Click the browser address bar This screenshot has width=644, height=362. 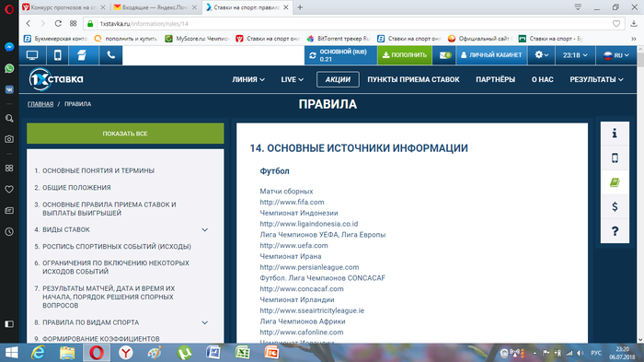coord(353,24)
